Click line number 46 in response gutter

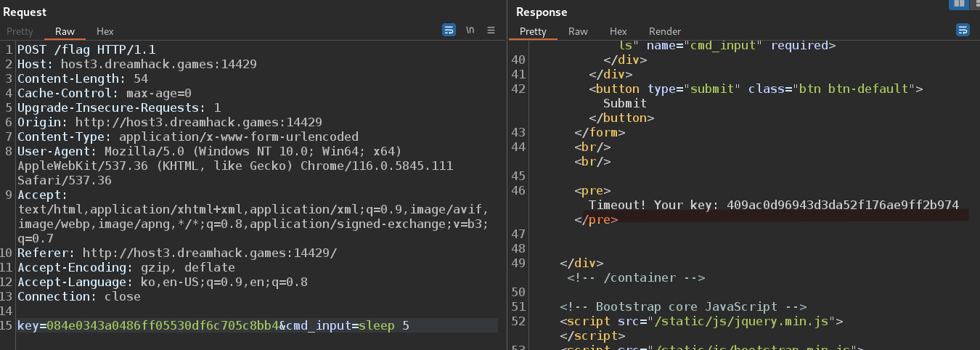click(518, 190)
